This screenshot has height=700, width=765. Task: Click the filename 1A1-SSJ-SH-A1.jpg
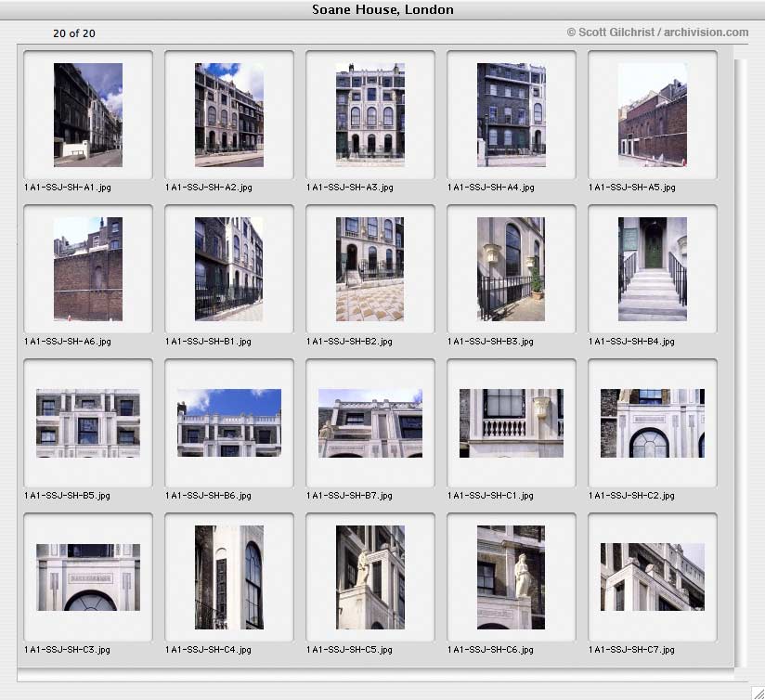pyautogui.click(x=68, y=188)
